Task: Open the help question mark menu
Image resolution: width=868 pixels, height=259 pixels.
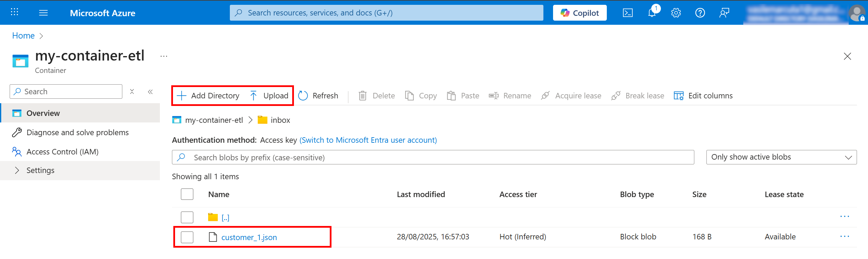Action: [x=700, y=13]
